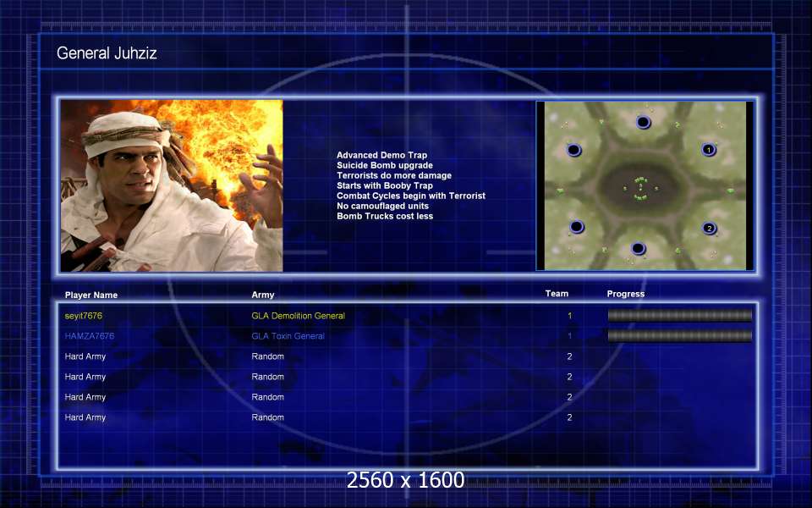
Task: Pick the southwest start position marker on minimap
Action: point(576,227)
